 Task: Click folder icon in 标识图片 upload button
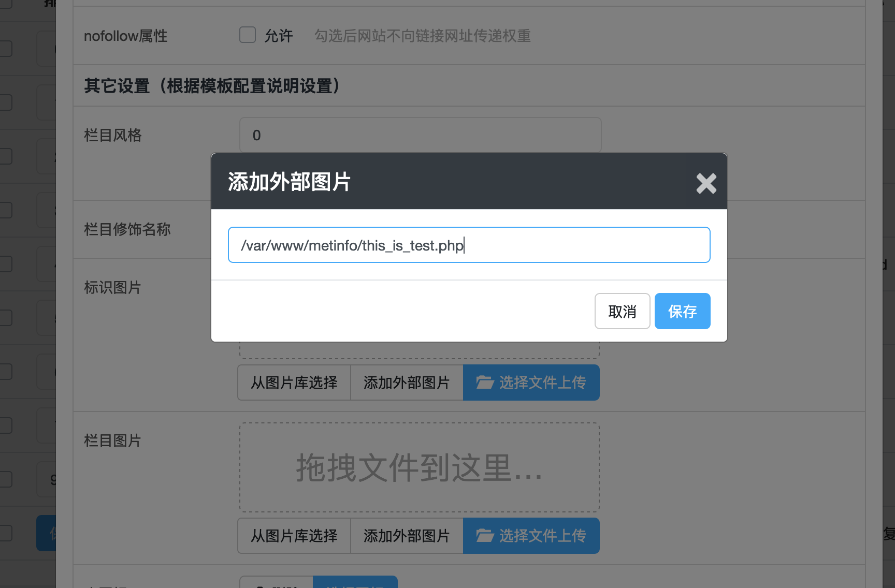[485, 383]
